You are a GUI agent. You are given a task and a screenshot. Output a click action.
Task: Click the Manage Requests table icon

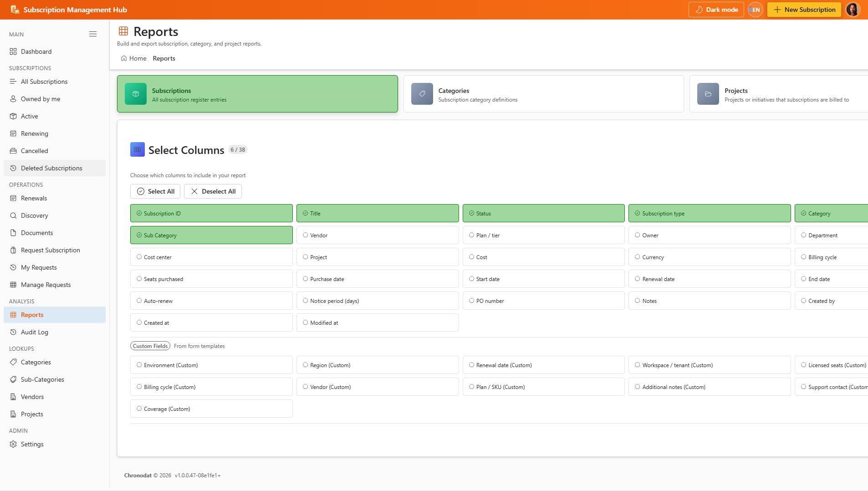pyautogui.click(x=13, y=285)
